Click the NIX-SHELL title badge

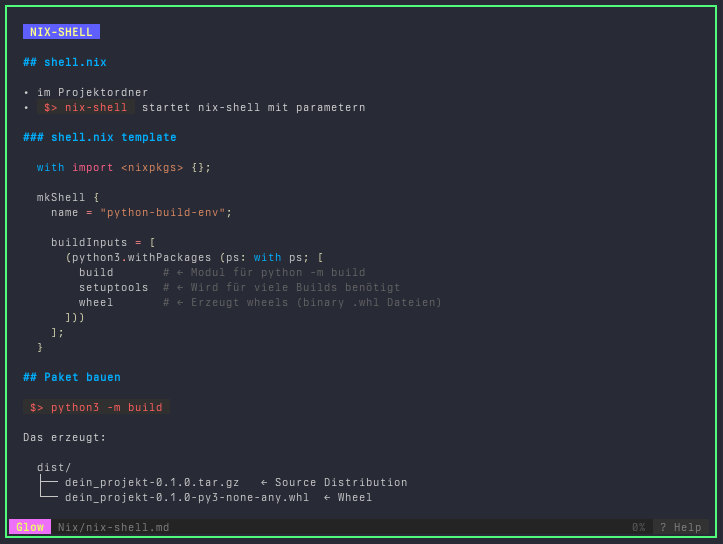(x=61, y=32)
